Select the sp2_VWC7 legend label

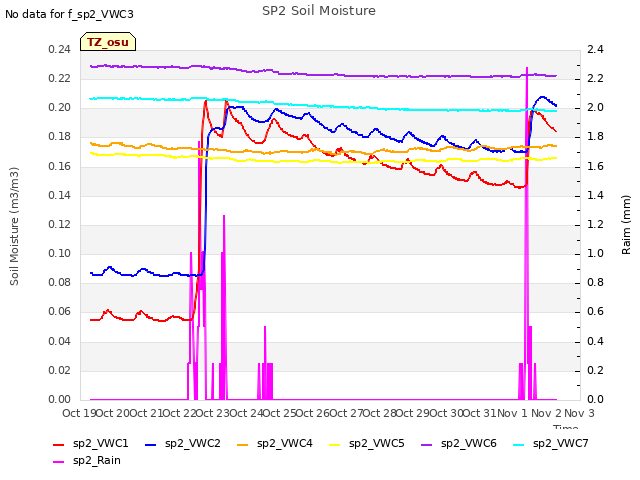click(x=560, y=444)
